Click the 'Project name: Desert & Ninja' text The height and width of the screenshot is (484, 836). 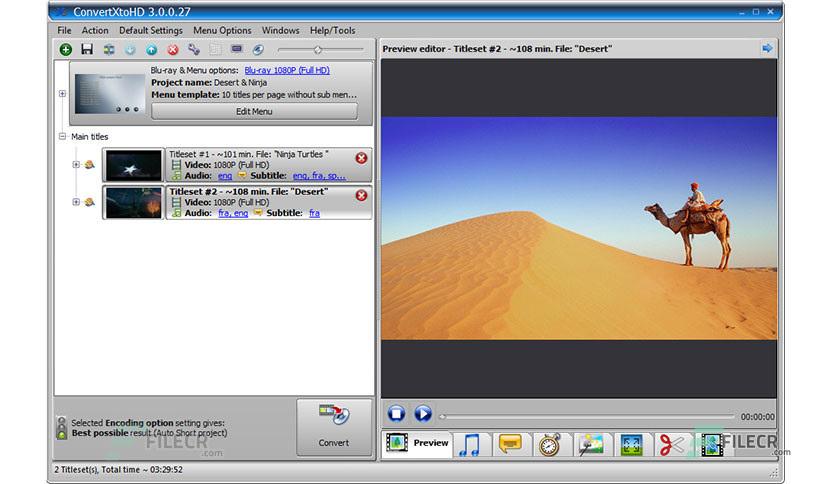click(209, 83)
